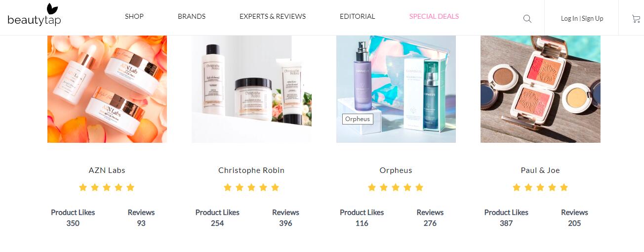Select the Christophe Robin product image
The height and width of the screenshot is (252, 644).
[251, 89]
